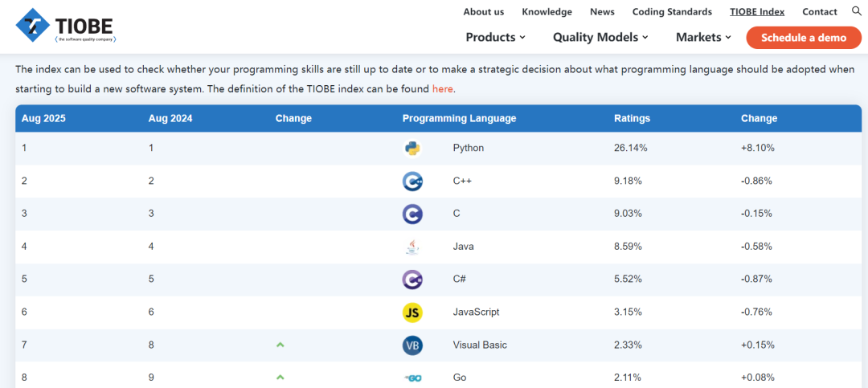
Task: Click the C# logo icon
Action: 412,280
